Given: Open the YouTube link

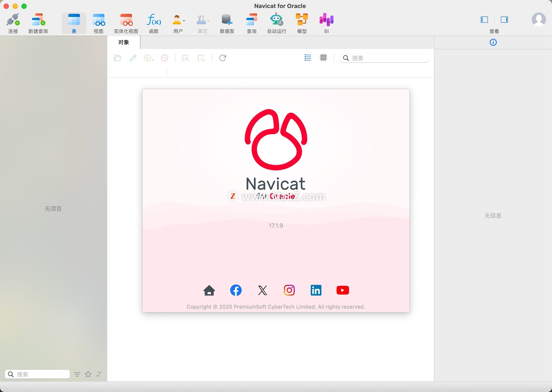Looking at the screenshot, I should pos(343,290).
